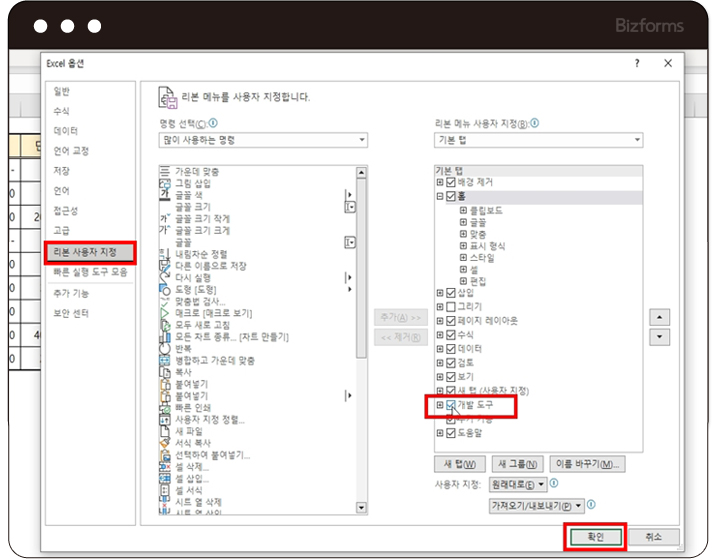715x560 pixels.
Task: Select the 새 파일 command icon
Action: (165, 431)
